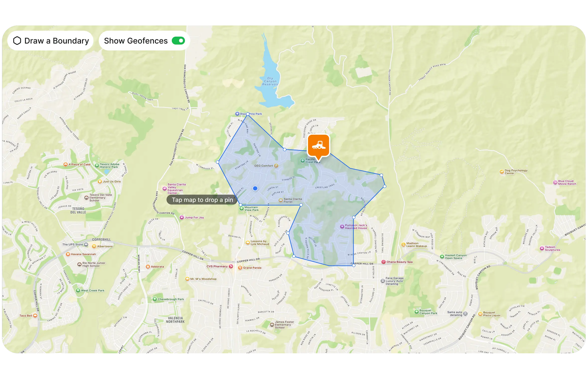Screen dimensions: 588x379
Task: Click the Cypress Pl street label
Action: click(289, 179)
